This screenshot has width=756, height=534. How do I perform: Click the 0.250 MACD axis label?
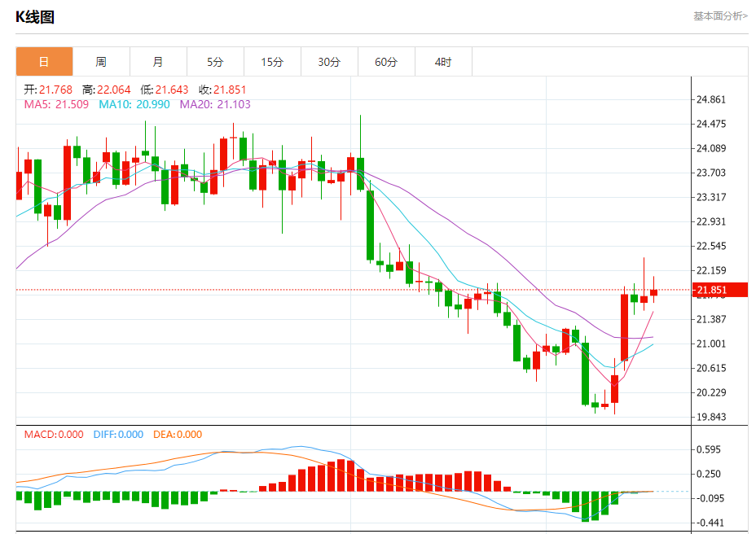click(708, 474)
